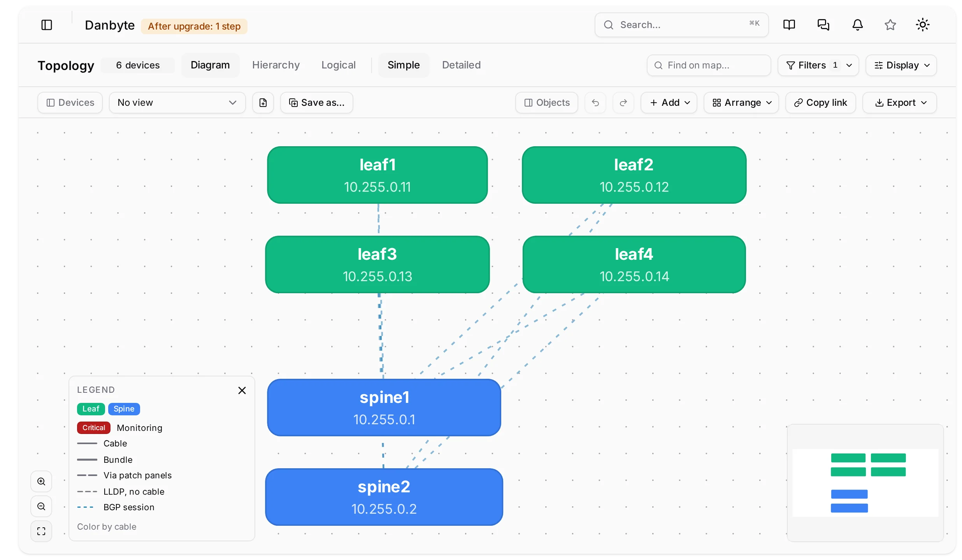The height and width of the screenshot is (560, 962).
Task: Open the No view dropdown
Action: point(177,103)
